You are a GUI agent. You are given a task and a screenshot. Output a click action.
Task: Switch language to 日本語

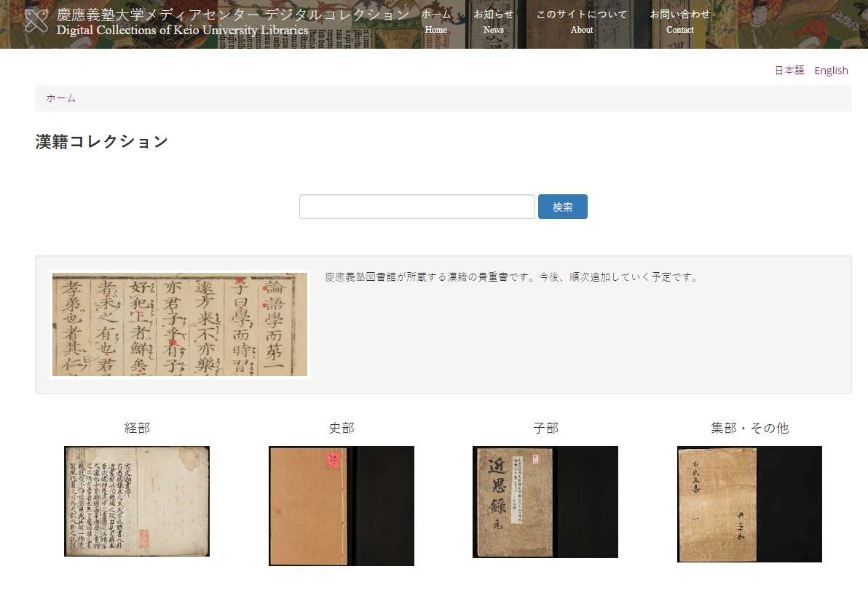point(789,71)
